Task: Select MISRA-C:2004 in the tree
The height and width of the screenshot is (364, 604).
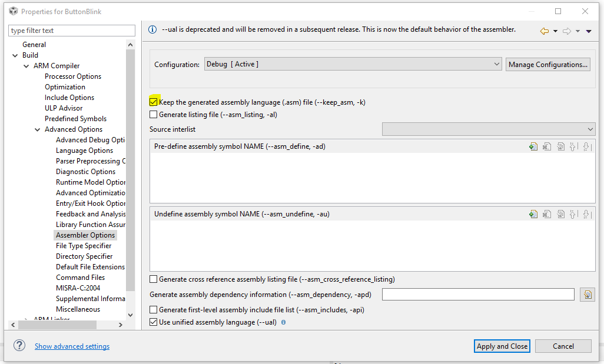Action: click(x=78, y=288)
